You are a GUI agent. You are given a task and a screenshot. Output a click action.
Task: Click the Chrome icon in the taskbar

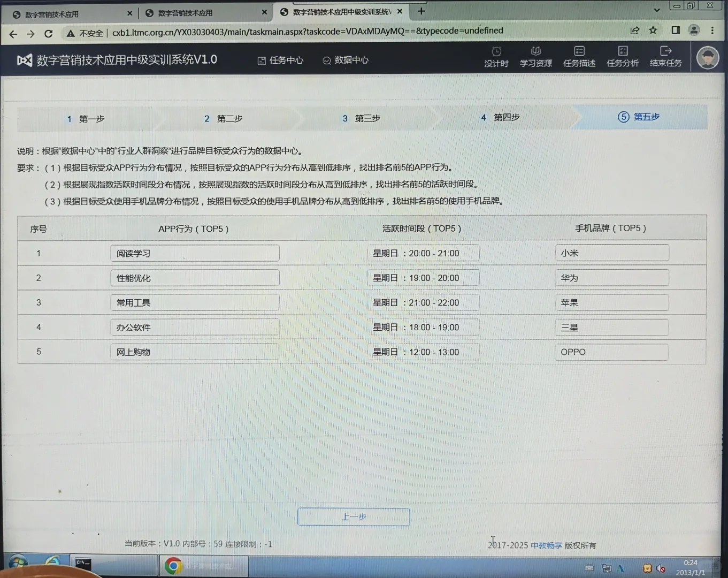click(173, 566)
